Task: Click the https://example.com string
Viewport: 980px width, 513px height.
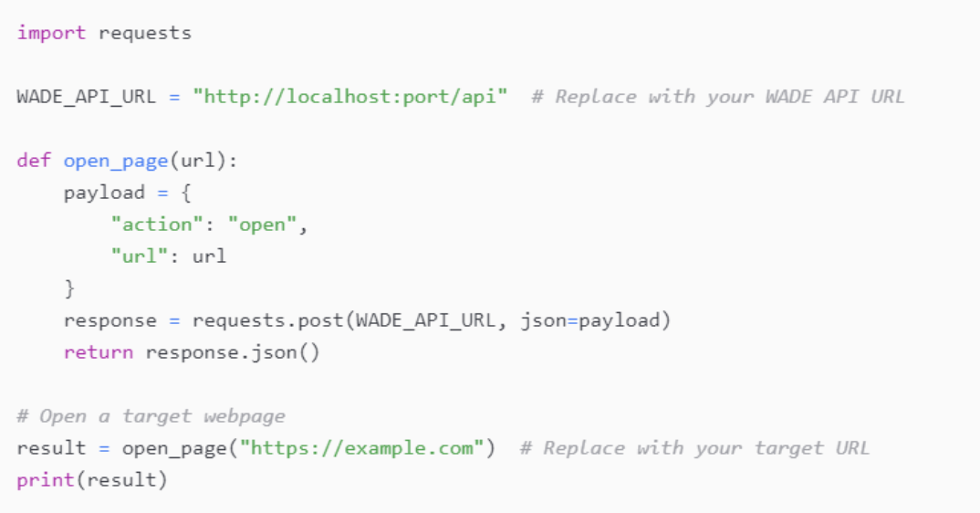Action: (362, 448)
